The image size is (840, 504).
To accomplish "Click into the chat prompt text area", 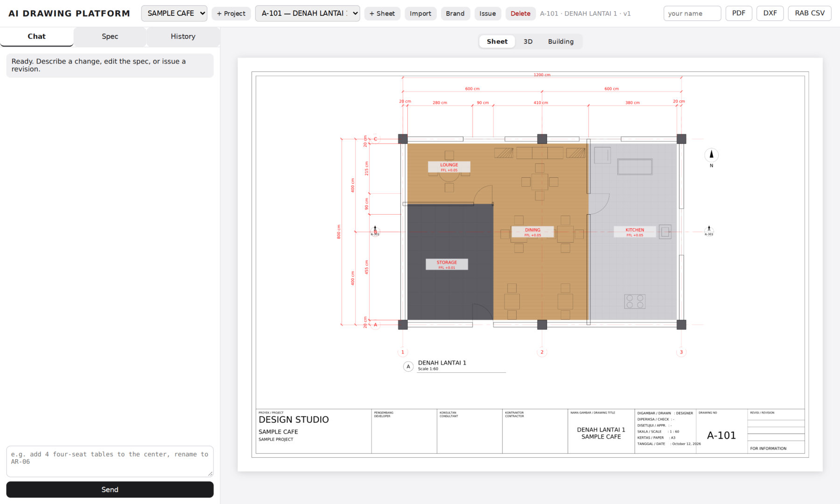I will pyautogui.click(x=110, y=461).
